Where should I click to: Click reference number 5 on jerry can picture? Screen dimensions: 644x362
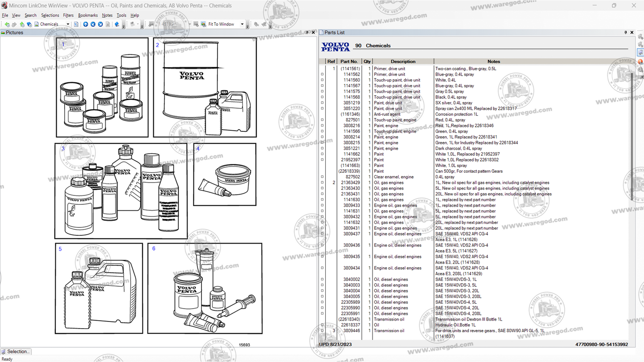click(x=60, y=249)
